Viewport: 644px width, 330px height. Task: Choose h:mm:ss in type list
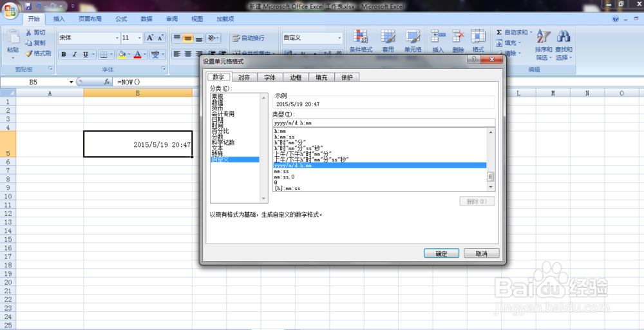pyautogui.click(x=284, y=137)
